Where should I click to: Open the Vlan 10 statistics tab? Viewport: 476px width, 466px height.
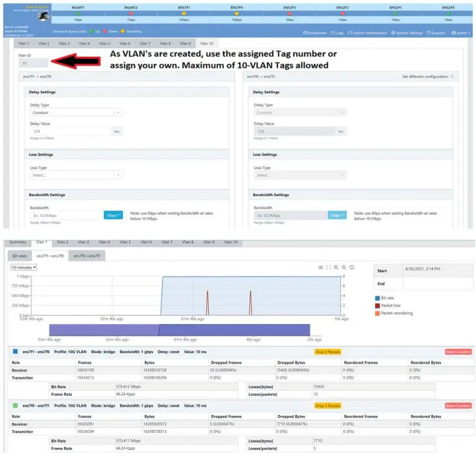pyautogui.click(x=231, y=242)
